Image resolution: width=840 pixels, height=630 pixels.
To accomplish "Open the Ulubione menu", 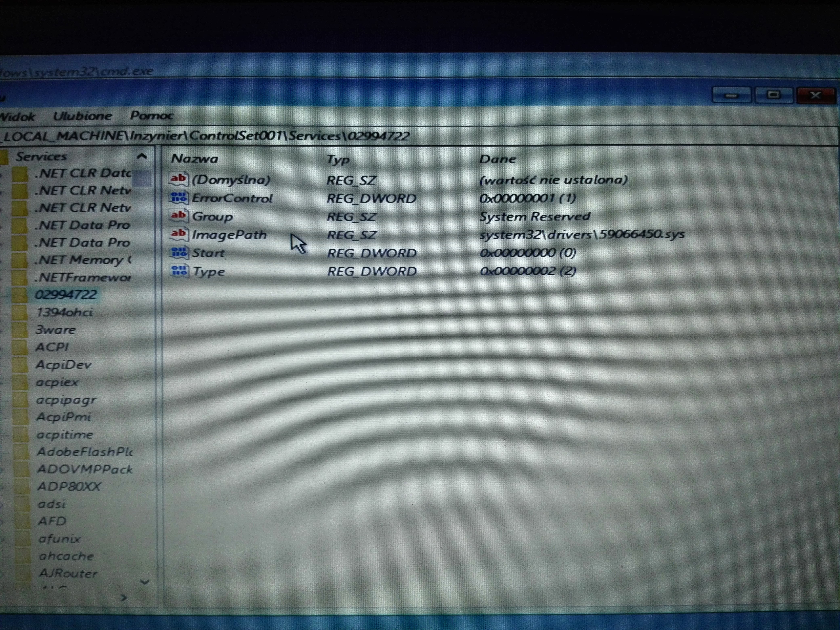I will pos(82,116).
